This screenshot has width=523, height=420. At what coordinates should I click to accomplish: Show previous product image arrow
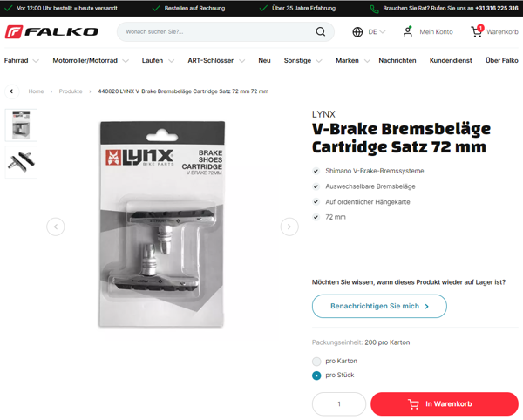[56, 227]
